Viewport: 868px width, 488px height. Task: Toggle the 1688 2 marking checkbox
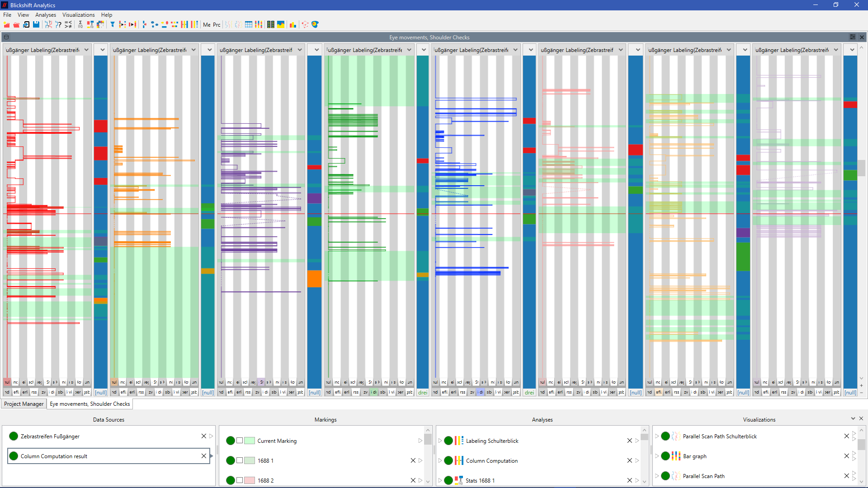click(240, 480)
